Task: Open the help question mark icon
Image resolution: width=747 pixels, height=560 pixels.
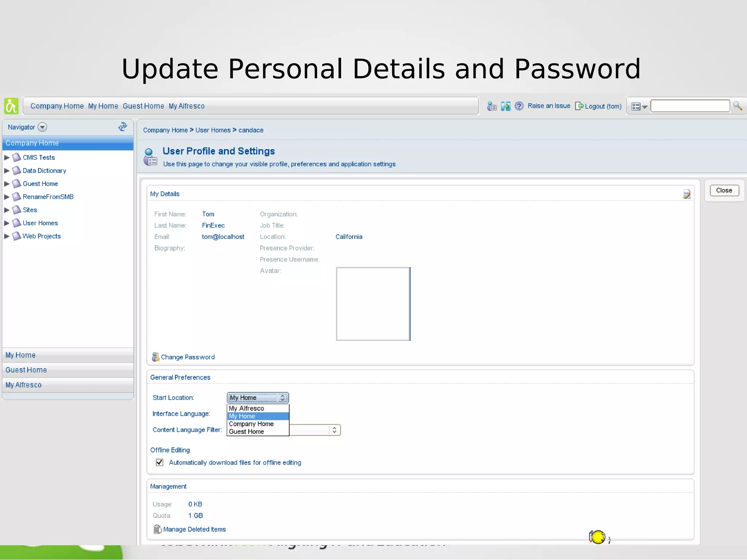Action: point(519,106)
